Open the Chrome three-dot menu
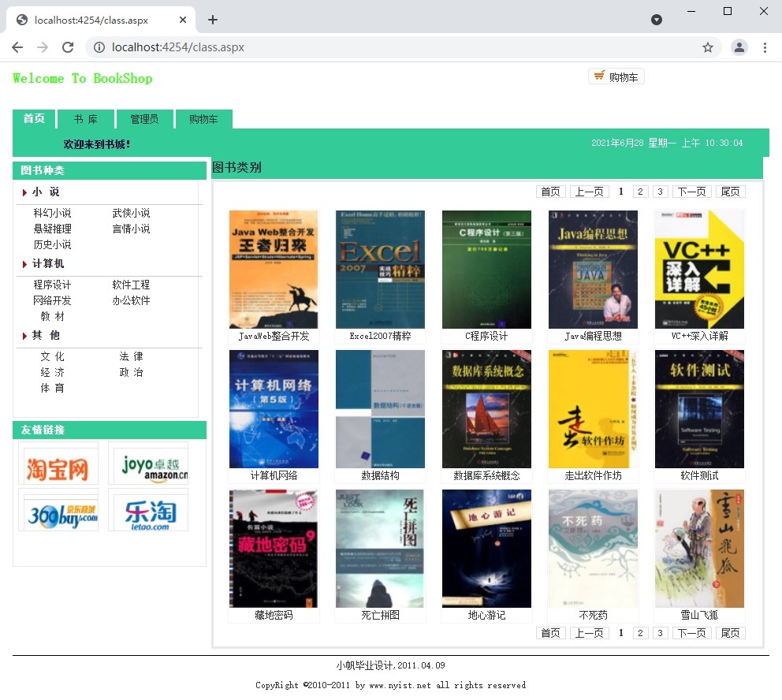The image size is (782, 700). (x=765, y=47)
